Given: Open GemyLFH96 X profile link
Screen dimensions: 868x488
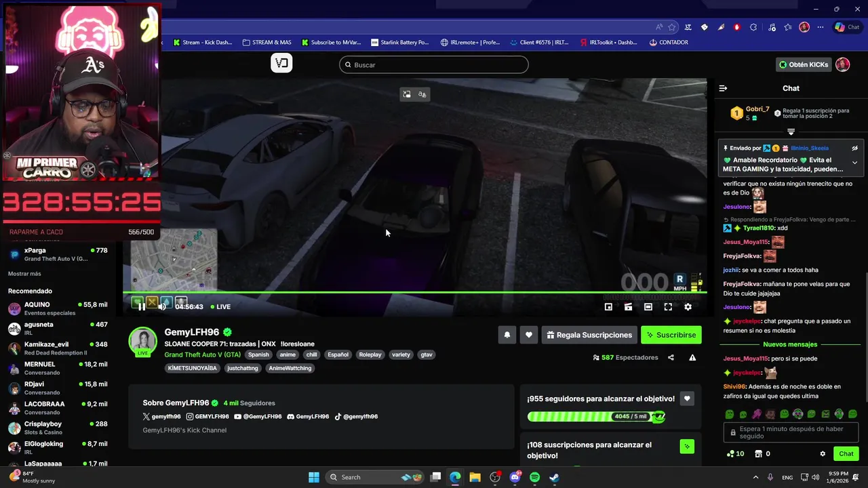Looking at the screenshot, I should coord(162,416).
